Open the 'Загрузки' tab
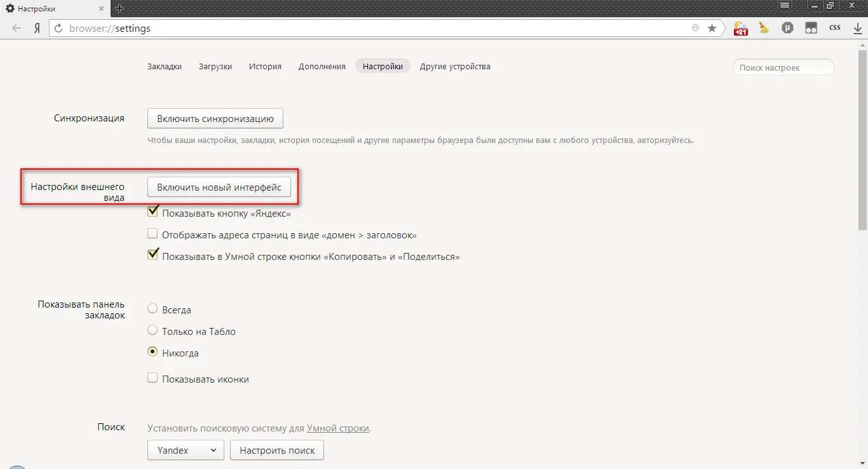 coord(215,66)
